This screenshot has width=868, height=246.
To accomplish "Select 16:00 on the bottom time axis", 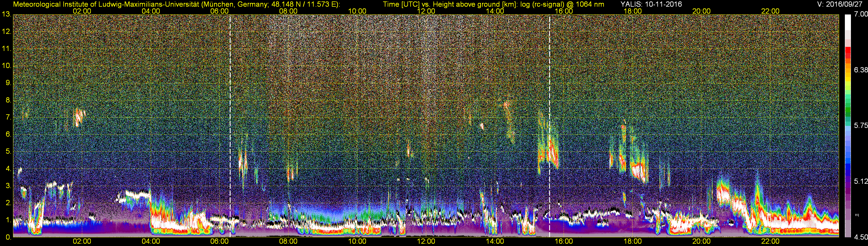I will tap(564, 241).
